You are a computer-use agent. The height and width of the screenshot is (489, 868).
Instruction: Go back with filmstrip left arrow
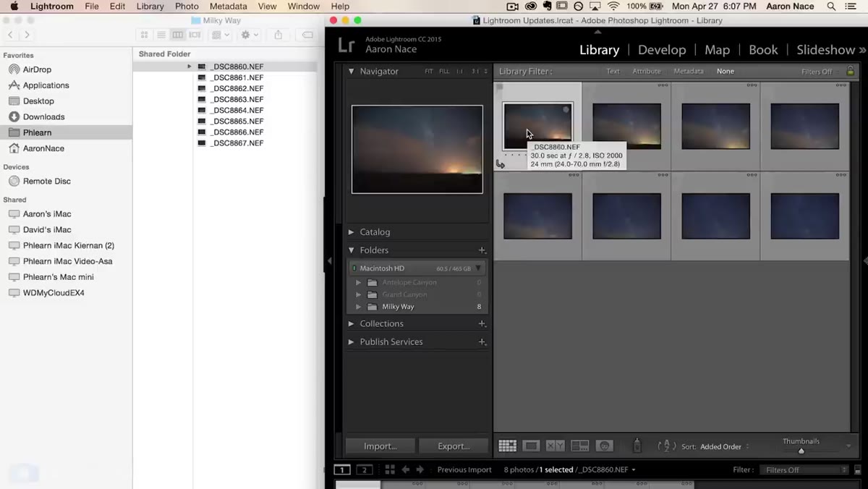[405, 469]
